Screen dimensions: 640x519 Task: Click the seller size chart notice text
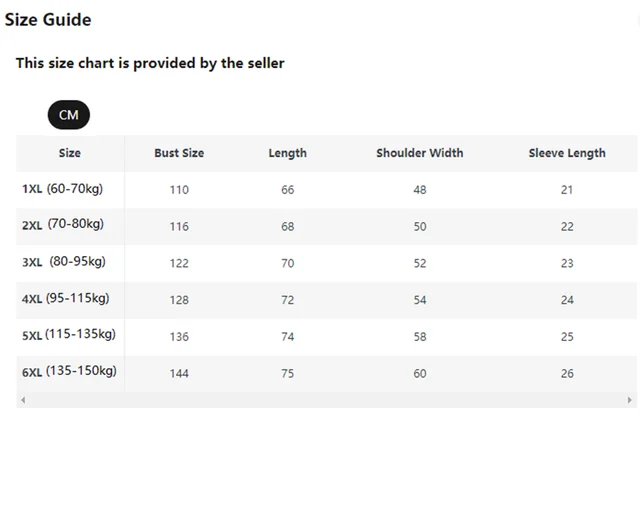(x=150, y=63)
